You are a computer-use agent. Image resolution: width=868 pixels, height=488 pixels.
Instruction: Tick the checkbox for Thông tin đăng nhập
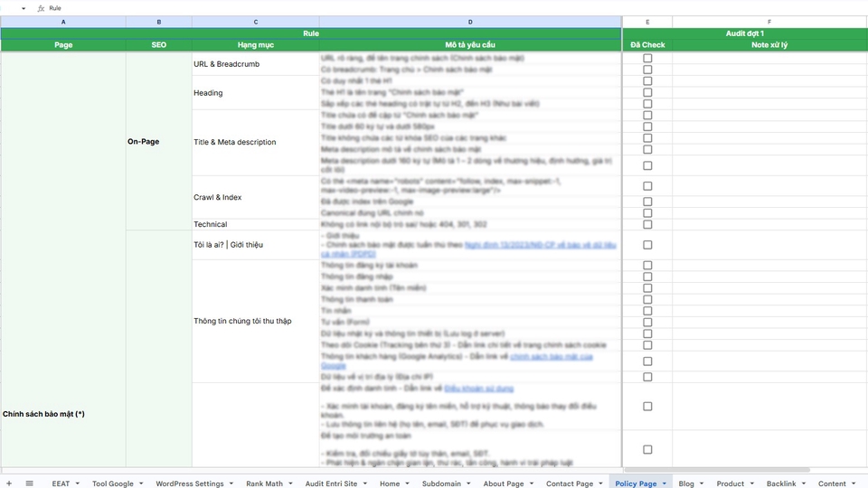pyautogui.click(x=647, y=277)
